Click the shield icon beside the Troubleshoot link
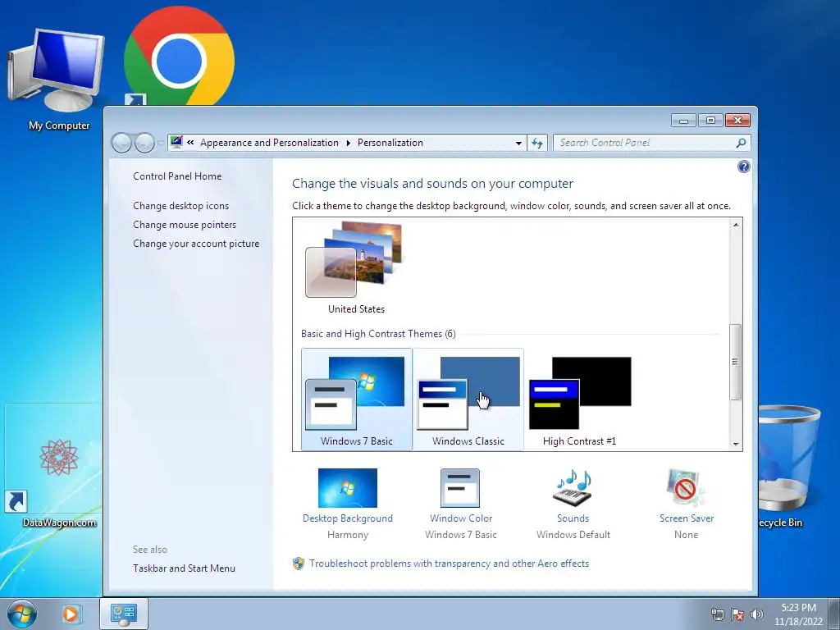 pos(299,564)
